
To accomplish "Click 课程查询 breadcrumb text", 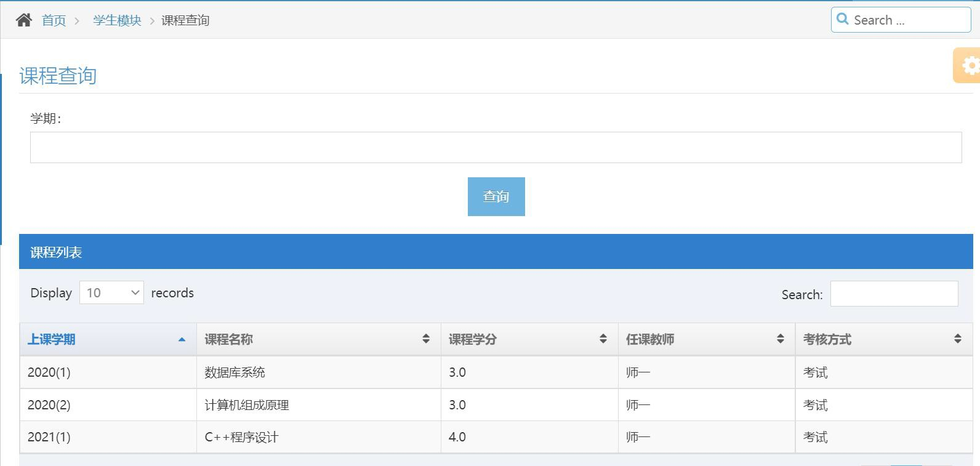I will coord(185,20).
